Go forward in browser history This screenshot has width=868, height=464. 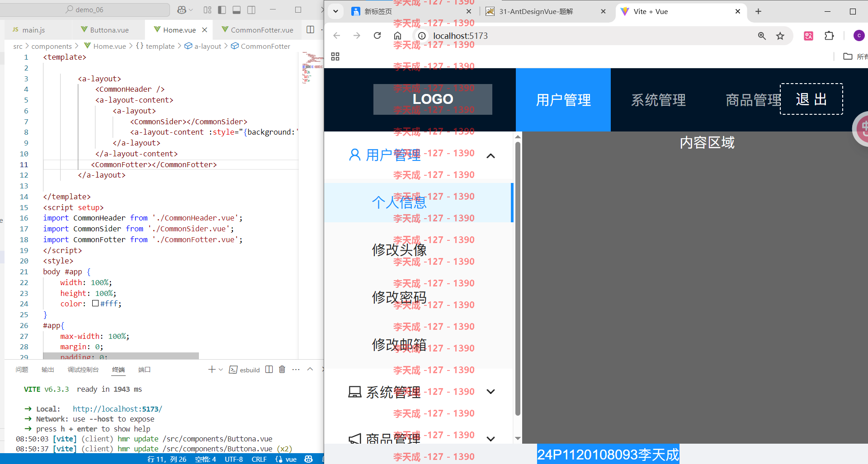point(357,36)
